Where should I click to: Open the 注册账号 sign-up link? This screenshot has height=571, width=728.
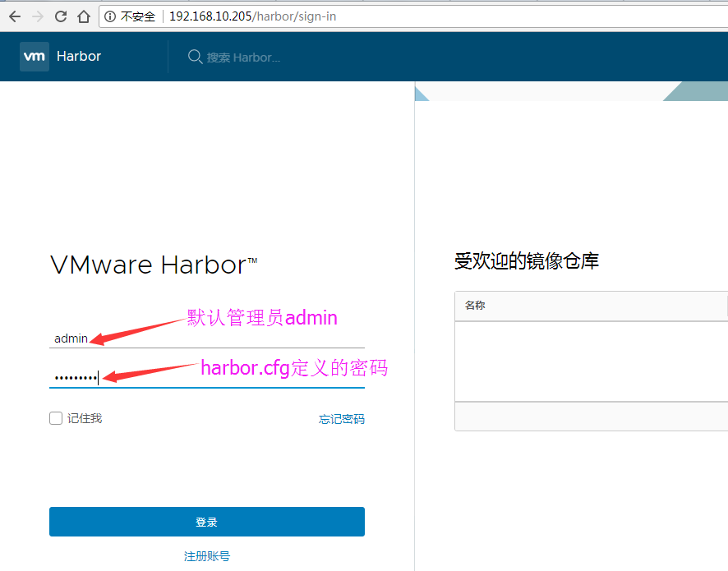click(206, 556)
